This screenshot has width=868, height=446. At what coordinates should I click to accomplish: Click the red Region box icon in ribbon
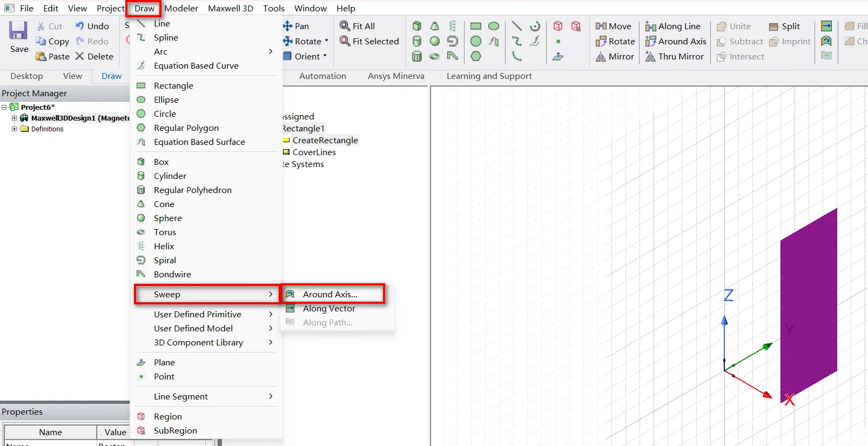[558, 26]
